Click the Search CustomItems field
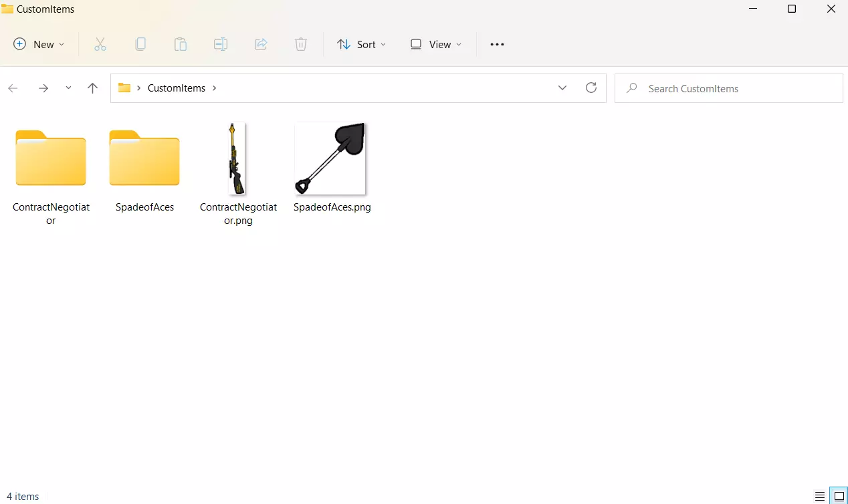Image resolution: width=848 pixels, height=504 pixels. click(729, 88)
